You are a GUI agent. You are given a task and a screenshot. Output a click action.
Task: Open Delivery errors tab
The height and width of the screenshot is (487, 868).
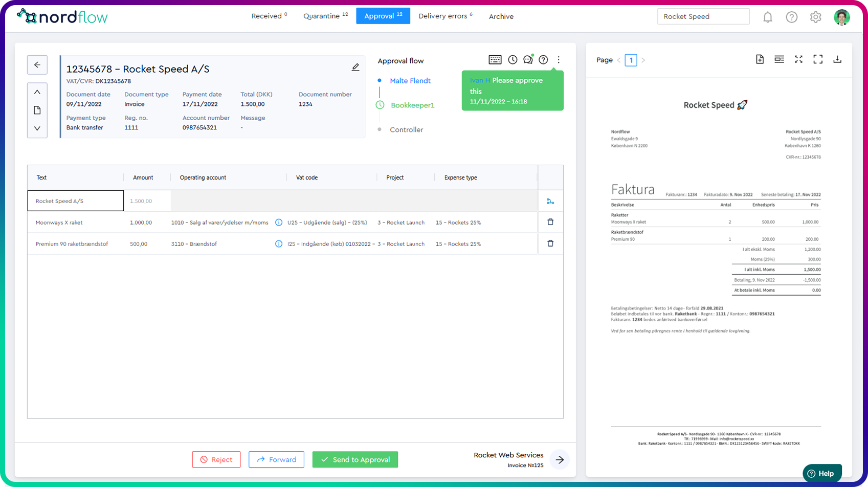coord(446,16)
